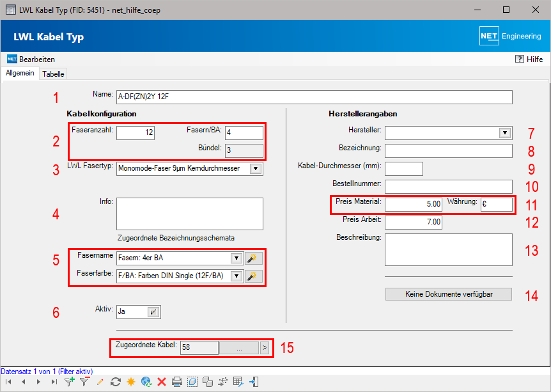Viewport: 551px width, 392px height.
Task: Delete the record with the red X
Action: pyautogui.click(x=162, y=382)
